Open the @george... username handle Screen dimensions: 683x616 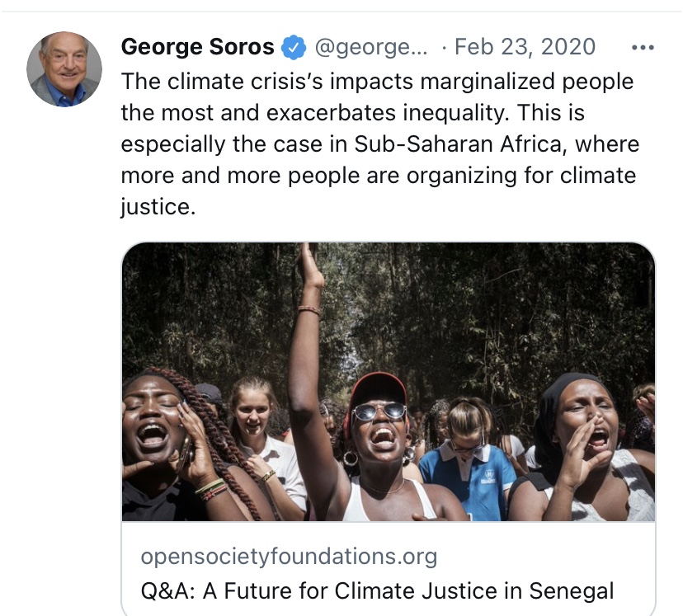pyautogui.click(x=371, y=47)
